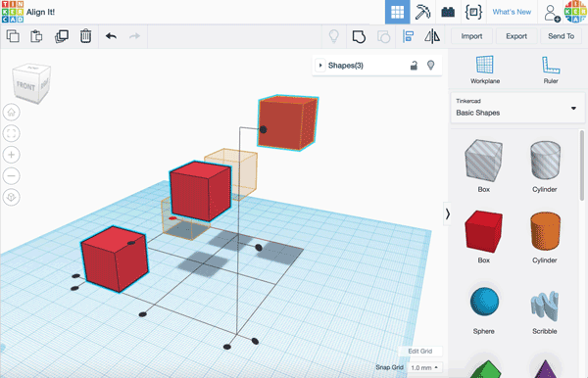Click the Import button
The height and width of the screenshot is (378, 588).
[471, 36]
